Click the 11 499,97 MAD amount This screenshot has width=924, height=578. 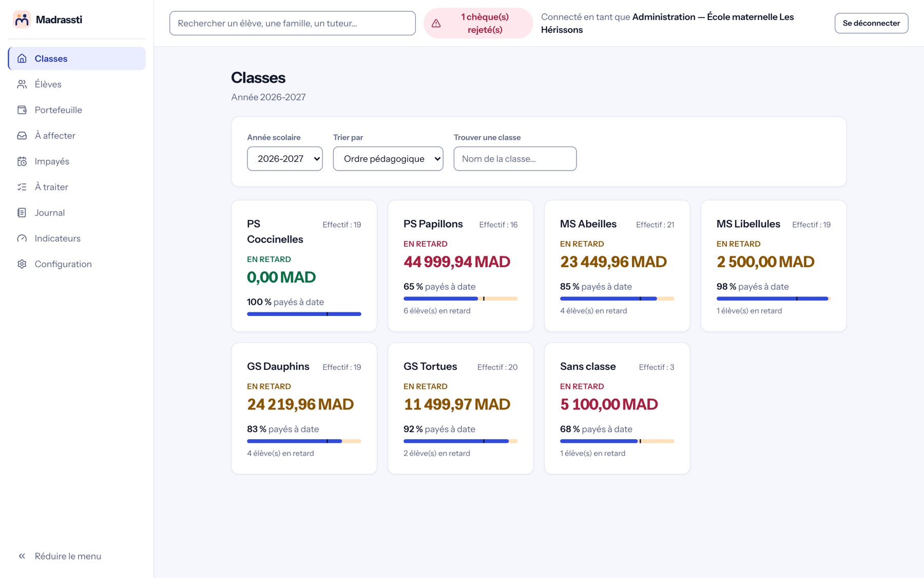tap(457, 404)
